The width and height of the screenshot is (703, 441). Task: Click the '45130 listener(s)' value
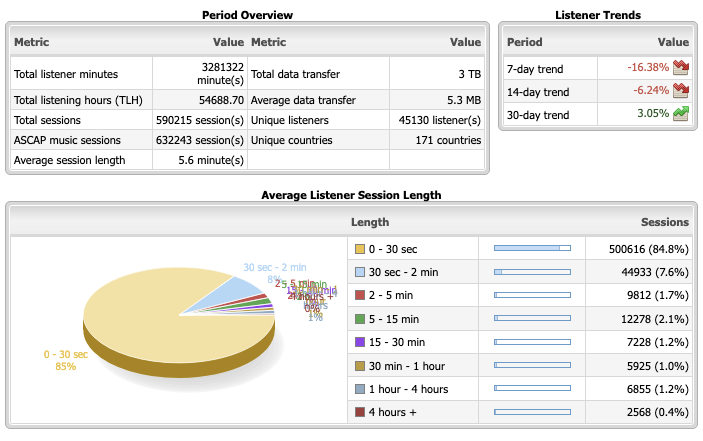tap(440, 120)
